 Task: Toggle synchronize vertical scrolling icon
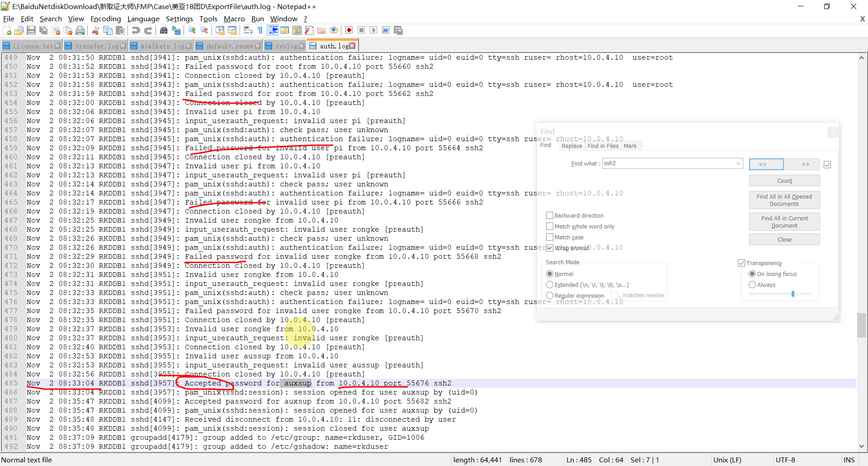point(220,30)
